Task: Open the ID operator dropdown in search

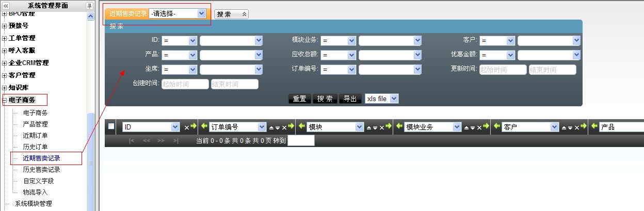Action: click(179, 41)
